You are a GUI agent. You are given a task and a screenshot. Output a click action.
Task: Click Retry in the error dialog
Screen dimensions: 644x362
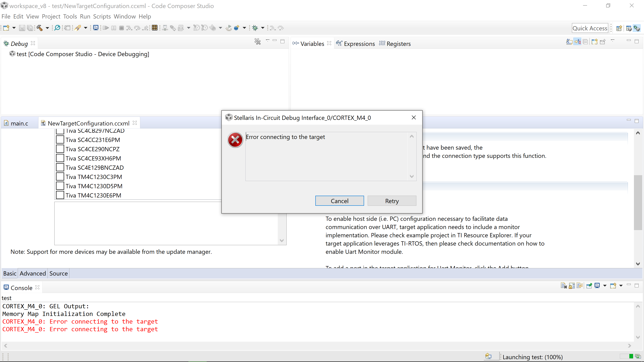(392, 201)
